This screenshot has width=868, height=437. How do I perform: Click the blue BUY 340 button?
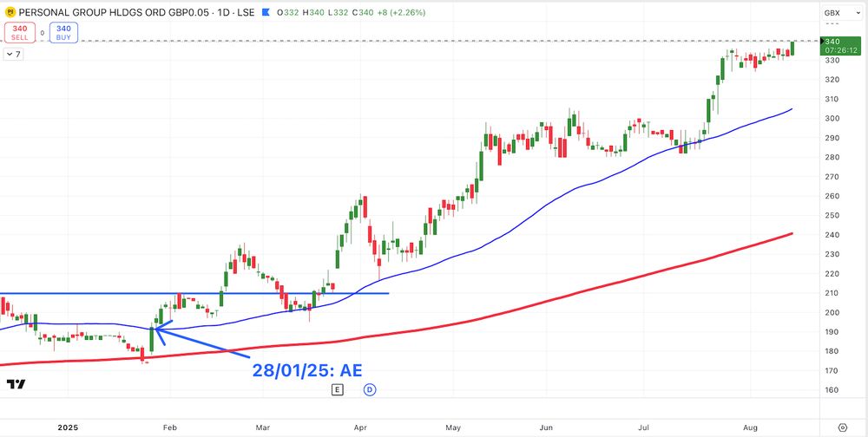63,33
